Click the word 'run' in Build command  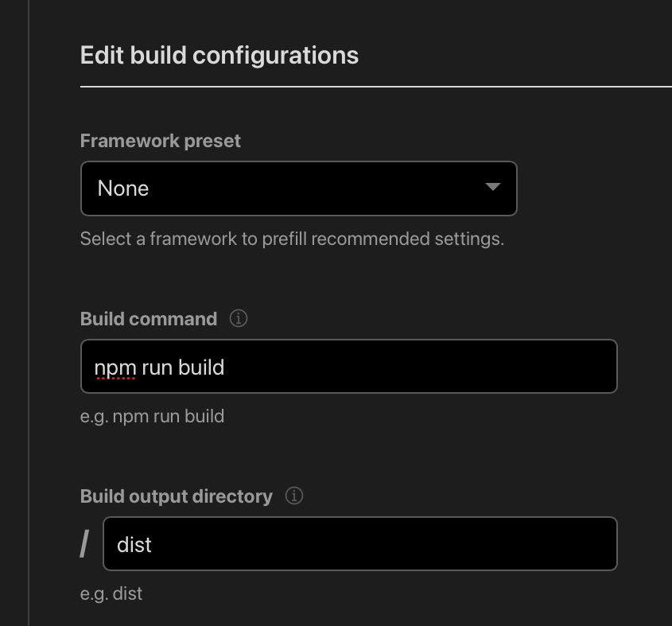point(157,367)
